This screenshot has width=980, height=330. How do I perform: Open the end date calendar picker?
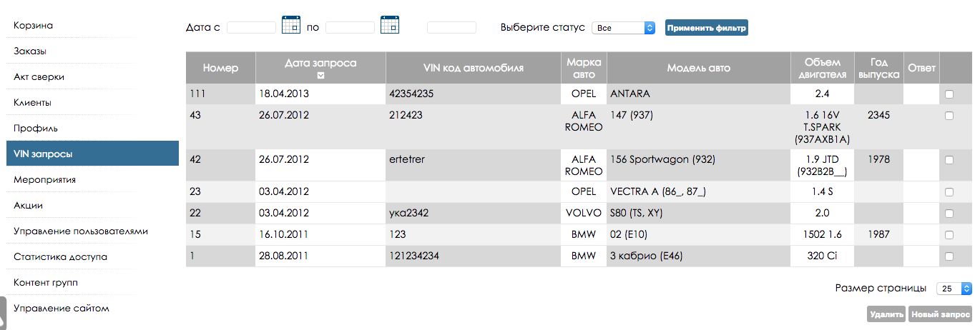[389, 25]
